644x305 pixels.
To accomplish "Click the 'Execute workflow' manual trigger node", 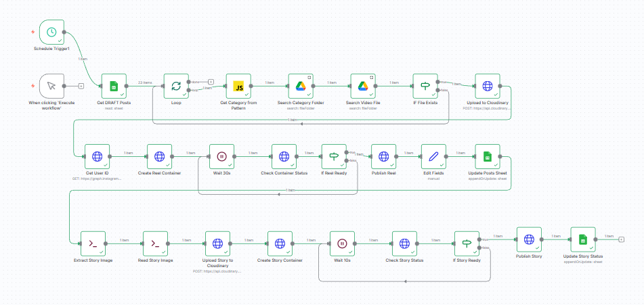I will [51, 86].
